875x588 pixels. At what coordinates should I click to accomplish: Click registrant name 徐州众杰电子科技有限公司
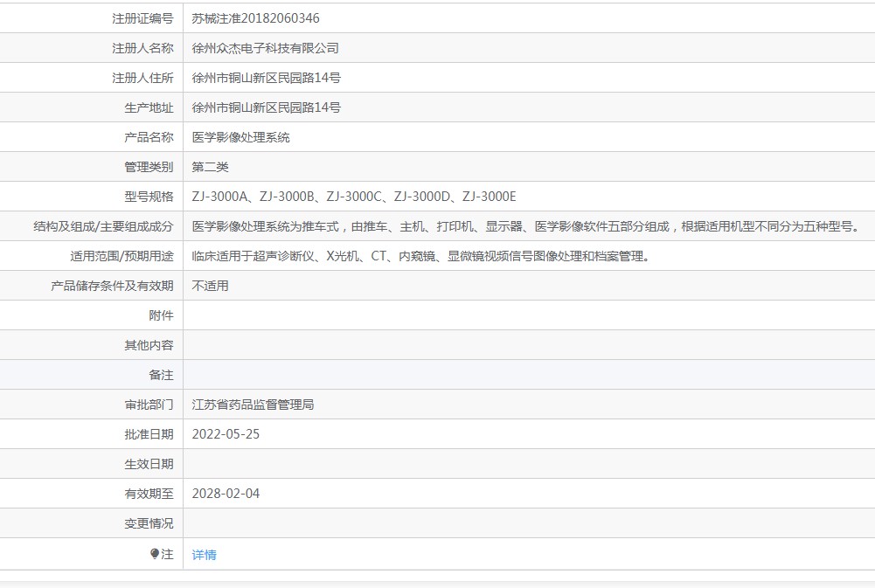click(265, 48)
